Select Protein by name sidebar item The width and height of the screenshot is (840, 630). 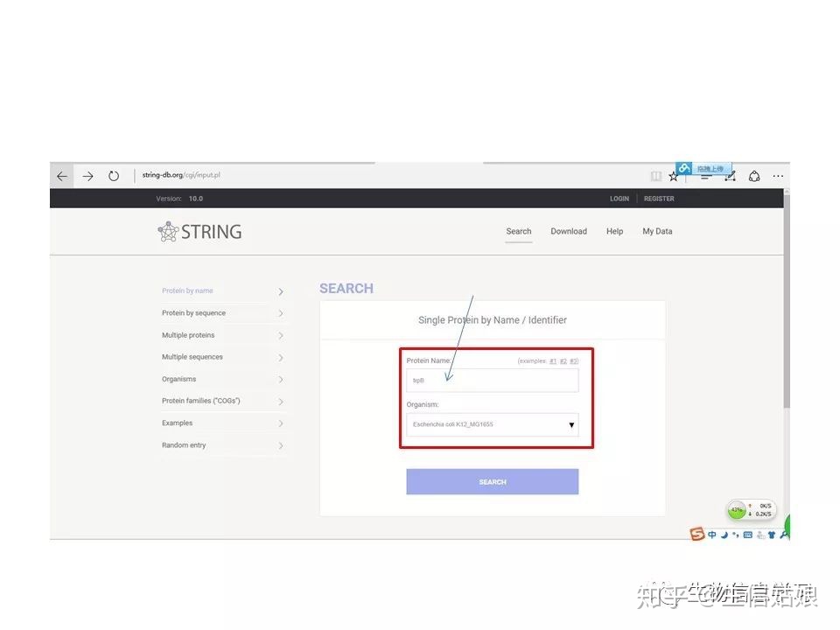(187, 290)
